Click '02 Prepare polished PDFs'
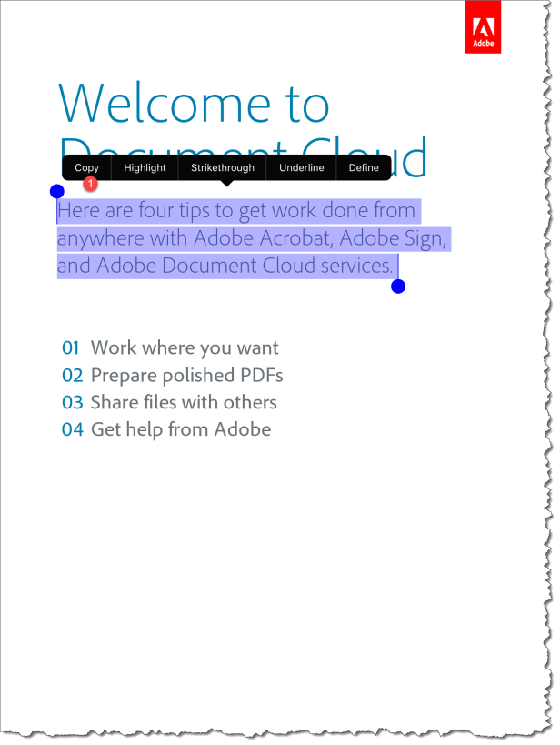Viewport: 560px width, 745px height. pyautogui.click(x=173, y=376)
